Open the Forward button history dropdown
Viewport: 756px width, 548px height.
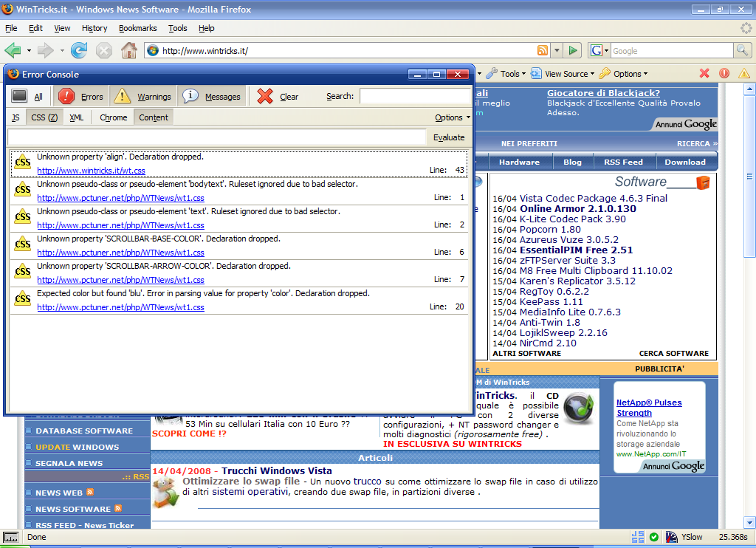click(x=62, y=50)
